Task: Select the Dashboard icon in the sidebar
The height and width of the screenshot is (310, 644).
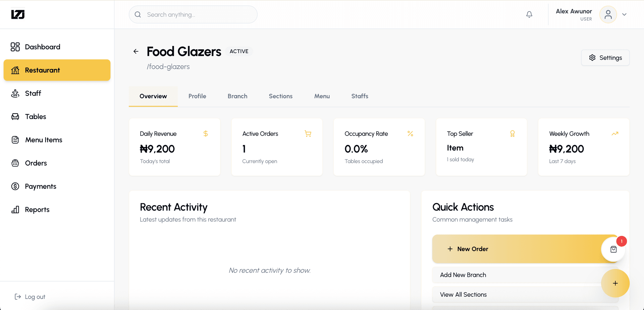Action: coord(15,47)
